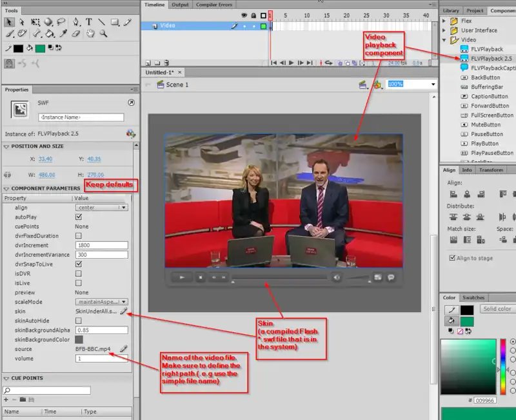Select the Zoom magnifier tool
Viewport: 516px width, 420px height.
coord(102,34)
